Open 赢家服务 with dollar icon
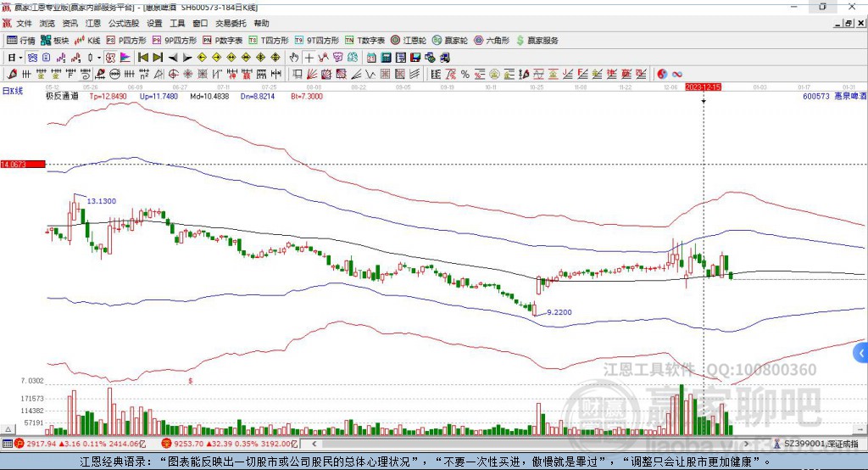Image resolution: width=868 pixels, height=470 pixels. [537, 41]
